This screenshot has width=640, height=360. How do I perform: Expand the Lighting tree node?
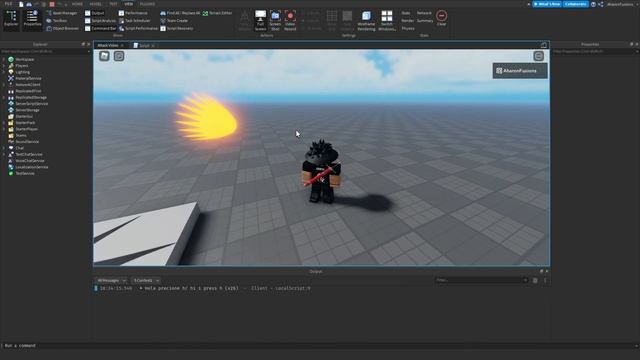(4, 72)
